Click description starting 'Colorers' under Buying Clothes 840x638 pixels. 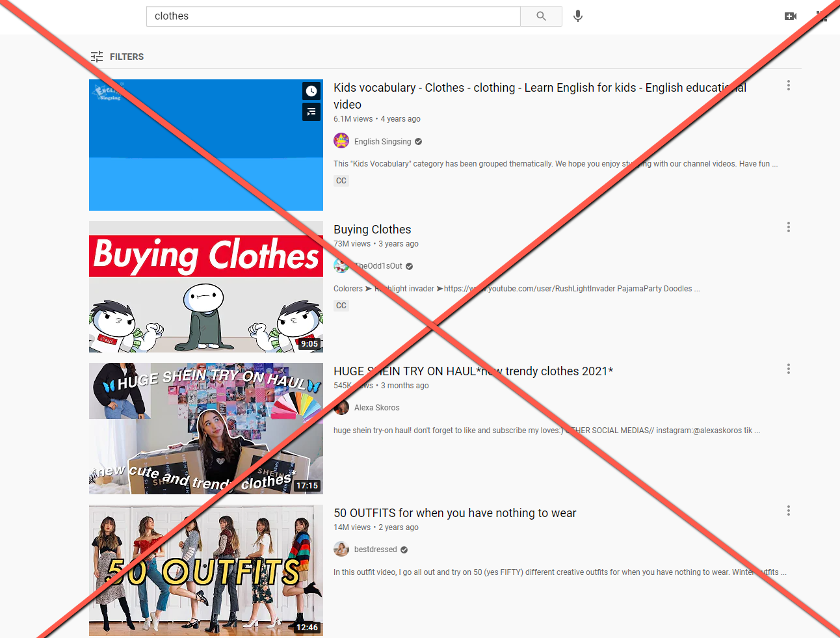[x=517, y=289]
